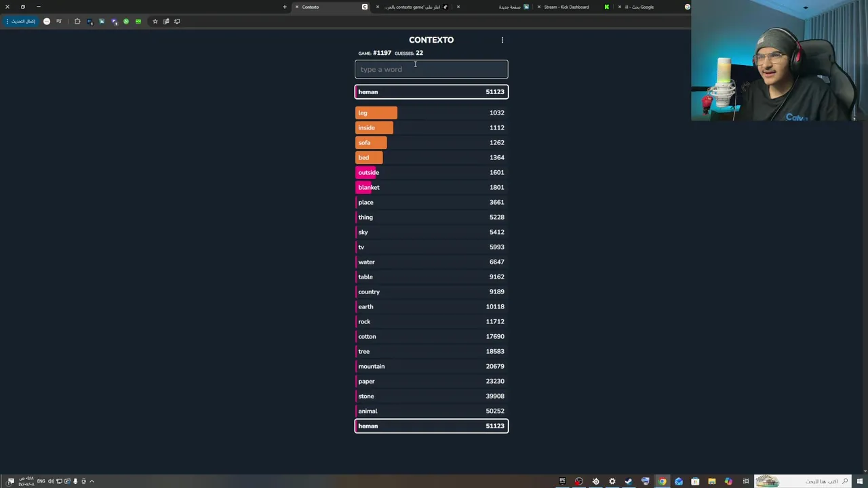868x488 pixels.
Task: Select the 'outside' guess row
Action: [431, 172]
